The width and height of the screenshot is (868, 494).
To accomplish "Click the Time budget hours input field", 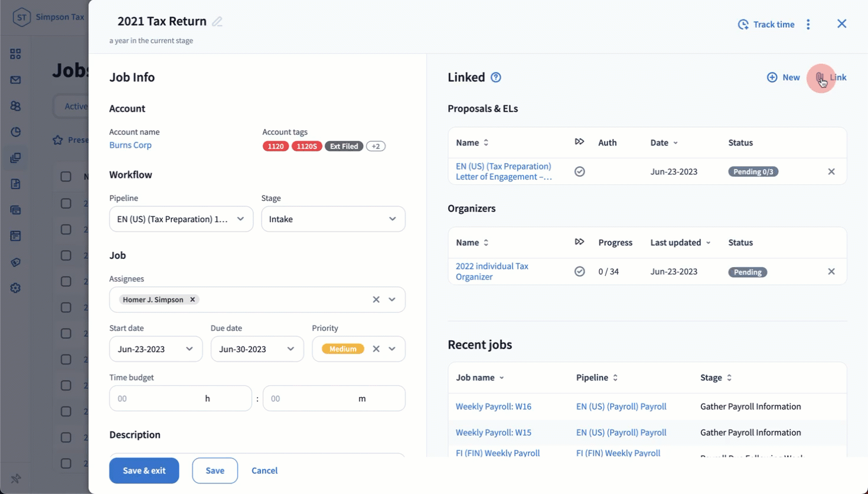I will (x=157, y=398).
